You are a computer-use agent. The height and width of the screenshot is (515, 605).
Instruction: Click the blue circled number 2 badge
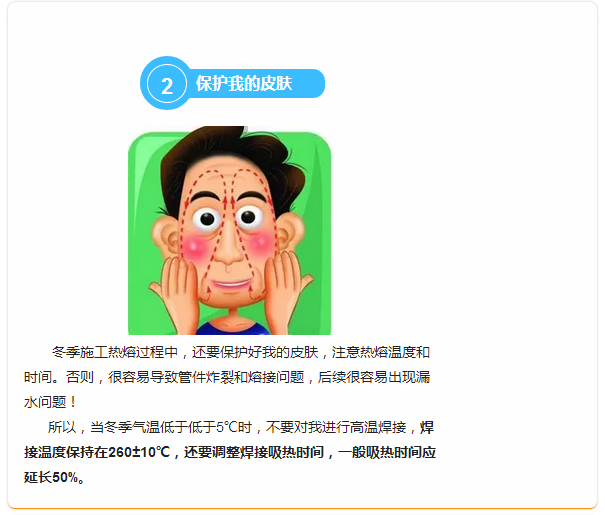[167, 83]
